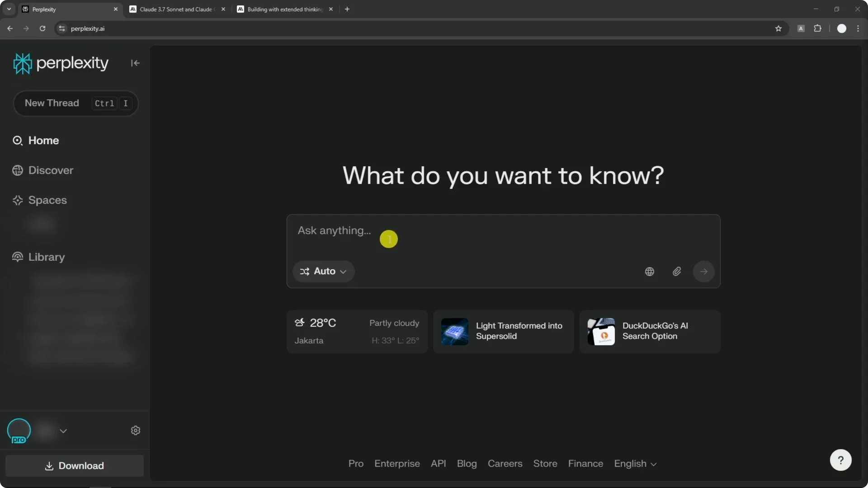868x488 pixels.
Task: Click the globe search sources icon
Action: [649, 272]
